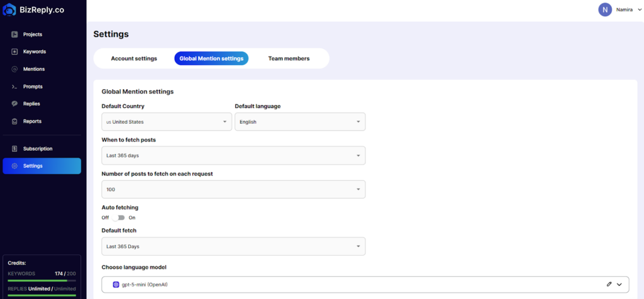Click the Keywords sidebar icon

pyautogui.click(x=14, y=52)
